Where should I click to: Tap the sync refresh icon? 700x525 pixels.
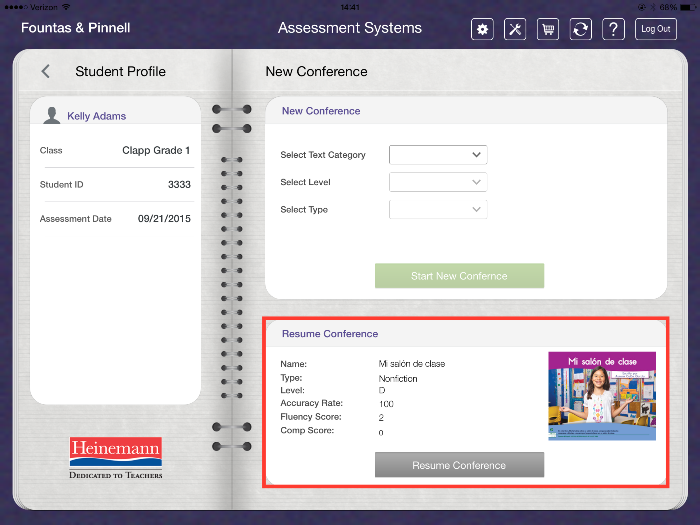click(x=580, y=29)
